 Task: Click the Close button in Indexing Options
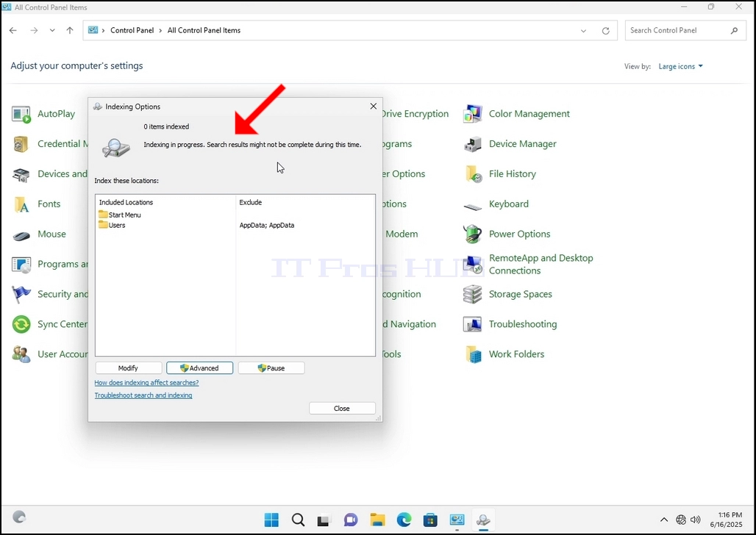pos(342,409)
